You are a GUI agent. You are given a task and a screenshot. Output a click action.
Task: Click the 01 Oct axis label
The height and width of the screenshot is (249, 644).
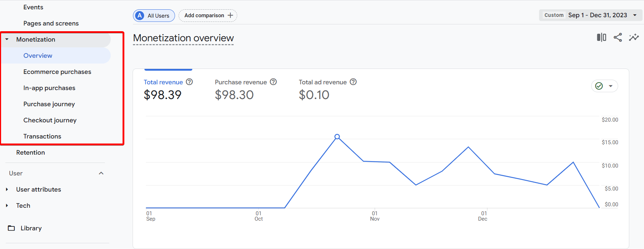(259, 216)
